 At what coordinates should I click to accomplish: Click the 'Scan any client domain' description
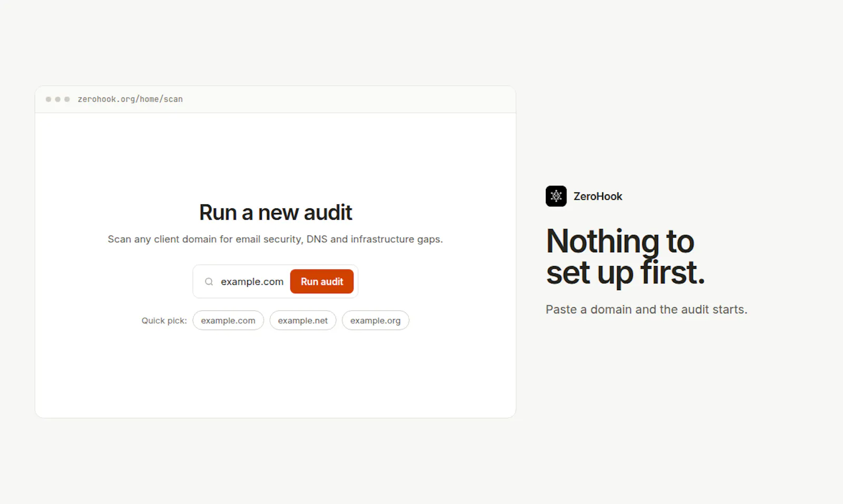[x=275, y=239]
